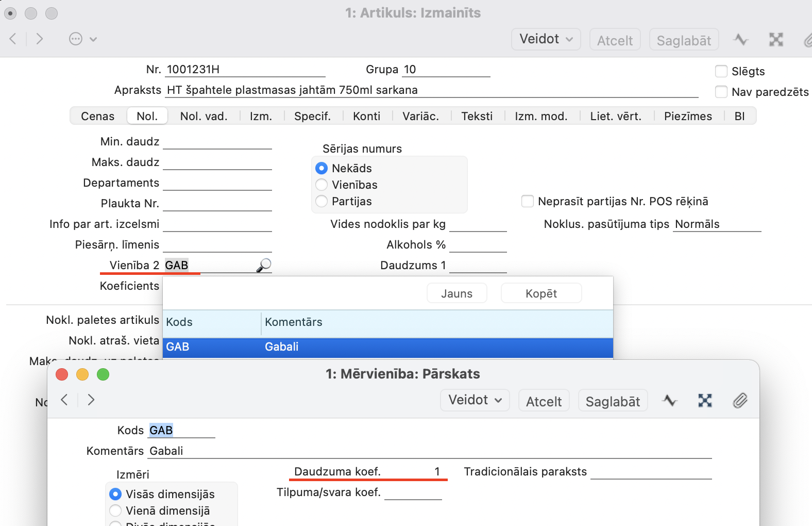This screenshot has height=526, width=812.
Task: Click the workflow overview icon in Mērvienība window
Action: tap(705, 401)
